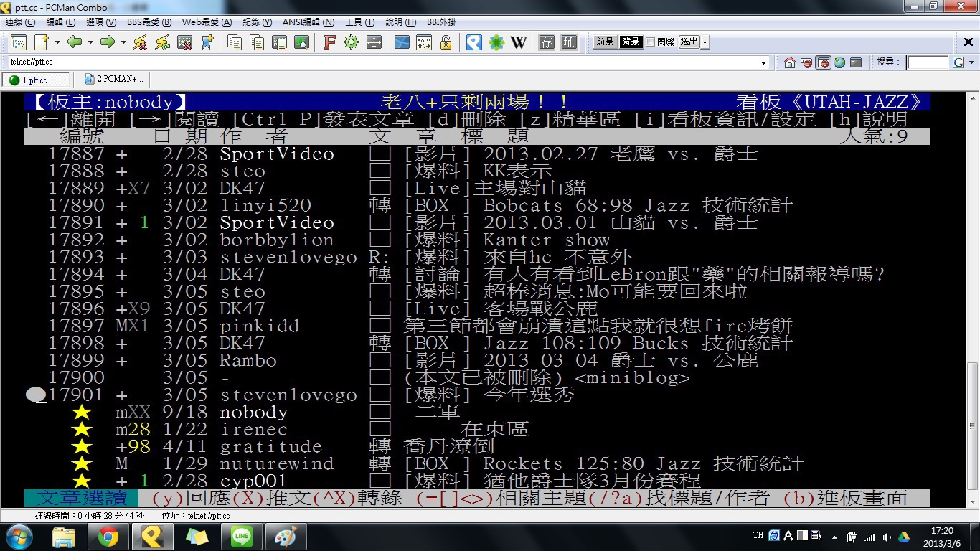Expand the new connection dropdown arrow
The height and width of the screenshot is (551, 980).
[56, 42]
